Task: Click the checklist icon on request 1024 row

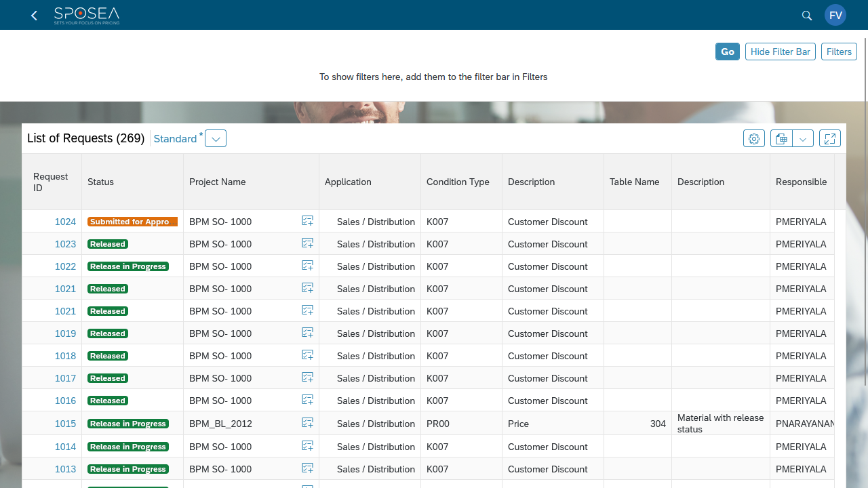Action: tap(307, 220)
